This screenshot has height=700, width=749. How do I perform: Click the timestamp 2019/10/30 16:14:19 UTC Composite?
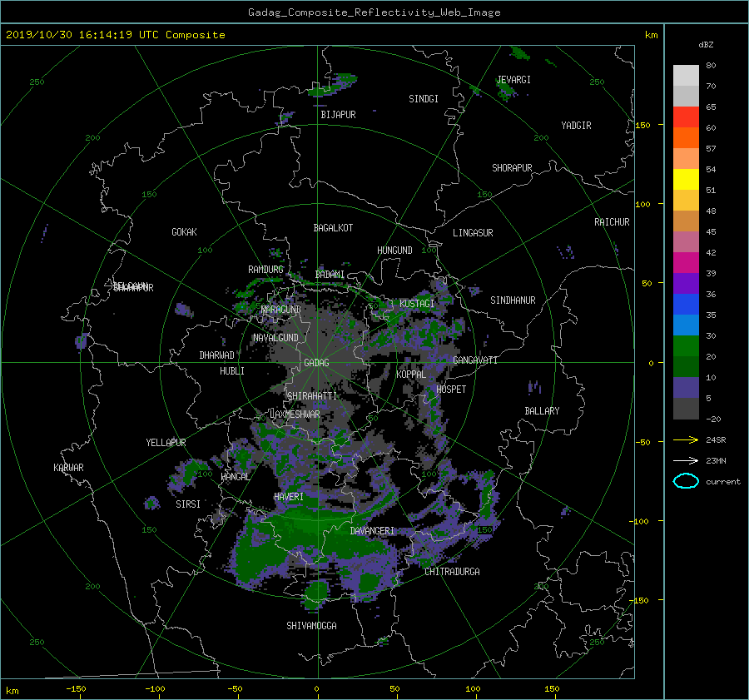pyautogui.click(x=115, y=35)
